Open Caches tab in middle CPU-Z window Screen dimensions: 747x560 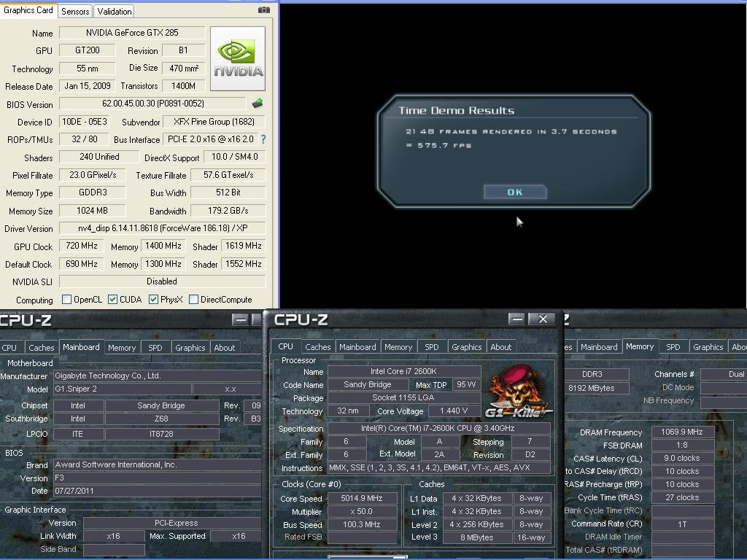point(318,347)
